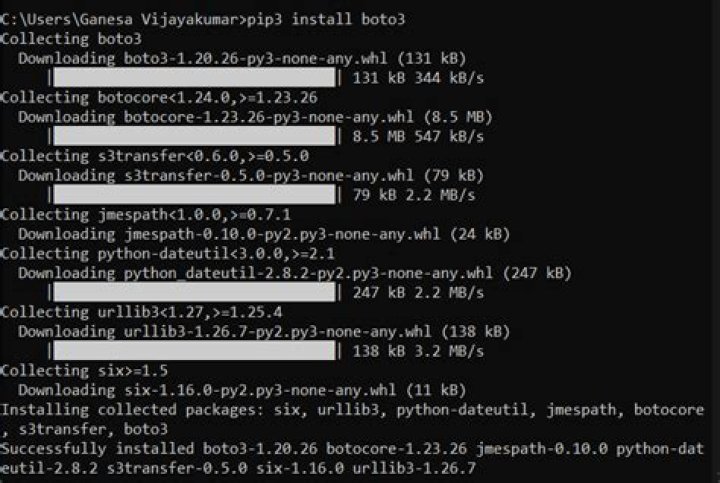Click the C:\Users\Ganesa Vijayakumar prompt path

pos(122,19)
